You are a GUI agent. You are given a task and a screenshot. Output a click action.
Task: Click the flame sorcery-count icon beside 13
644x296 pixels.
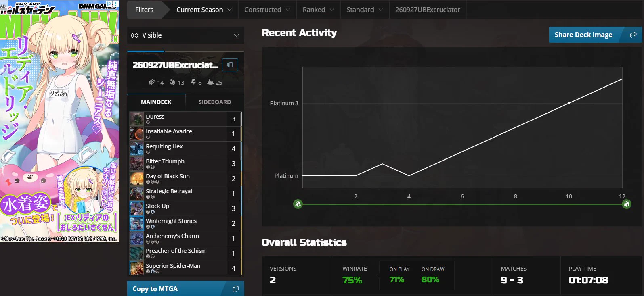pos(172,82)
